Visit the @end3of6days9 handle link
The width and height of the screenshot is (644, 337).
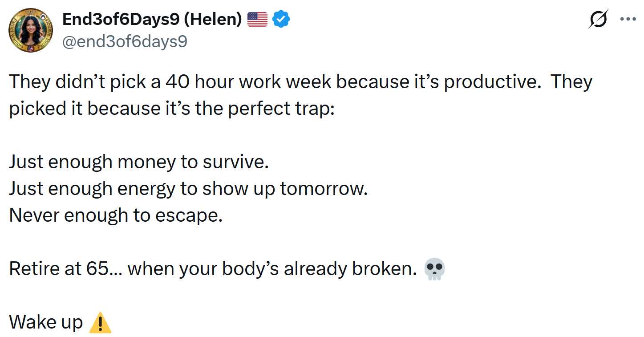125,41
